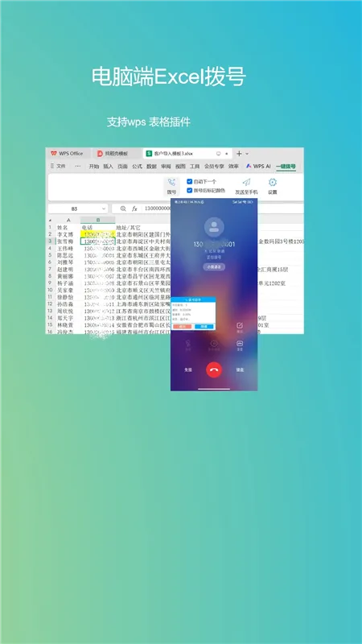Click cell with name 王伟峰
This screenshot has height=644, width=362.
coord(65,249)
